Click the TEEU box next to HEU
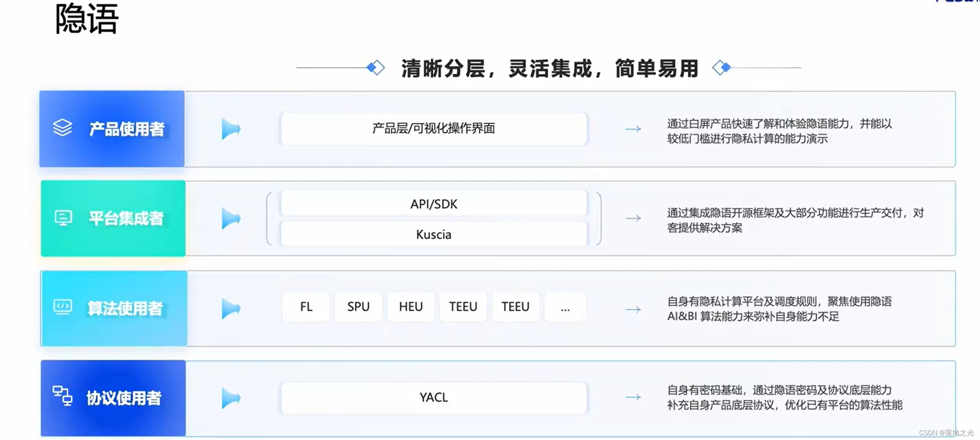Screen dimensions: 980x440 tap(463, 307)
